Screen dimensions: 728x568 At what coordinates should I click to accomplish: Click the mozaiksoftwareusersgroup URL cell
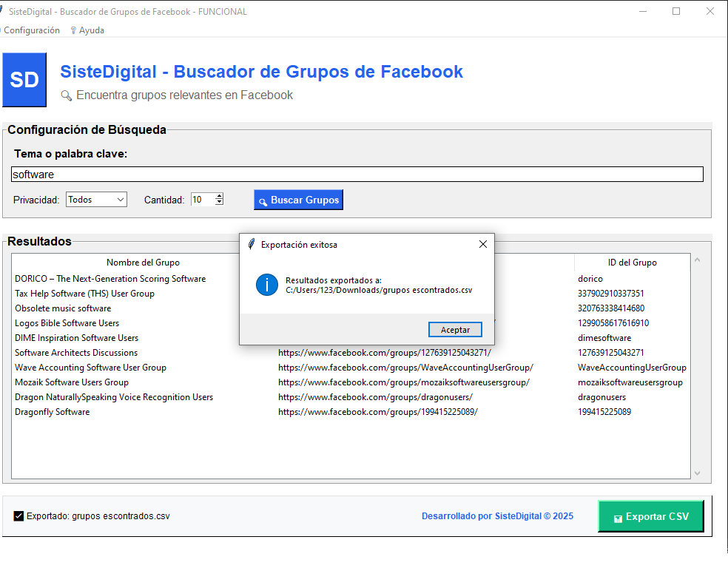pyautogui.click(x=404, y=382)
